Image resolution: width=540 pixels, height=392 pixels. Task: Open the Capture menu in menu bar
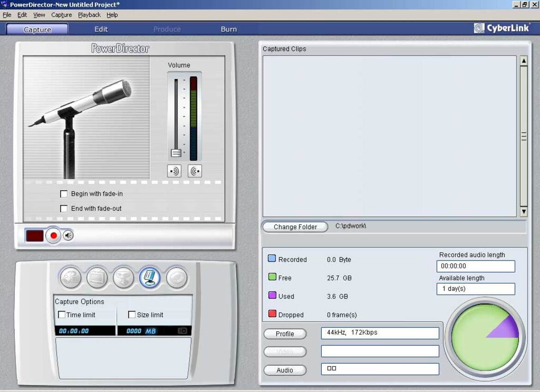click(x=62, y=15)
